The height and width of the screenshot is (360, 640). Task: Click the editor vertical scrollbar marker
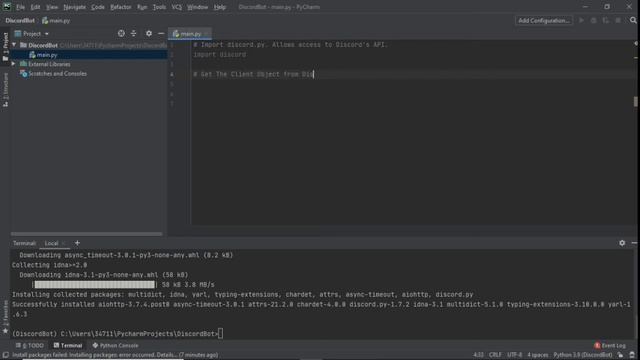(x=636, y=101)
